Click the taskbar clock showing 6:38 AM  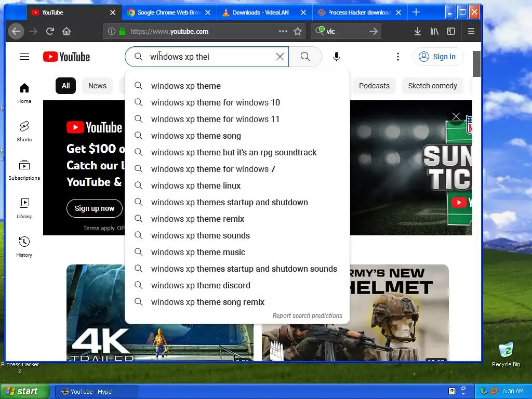click(x=513, y=392)
